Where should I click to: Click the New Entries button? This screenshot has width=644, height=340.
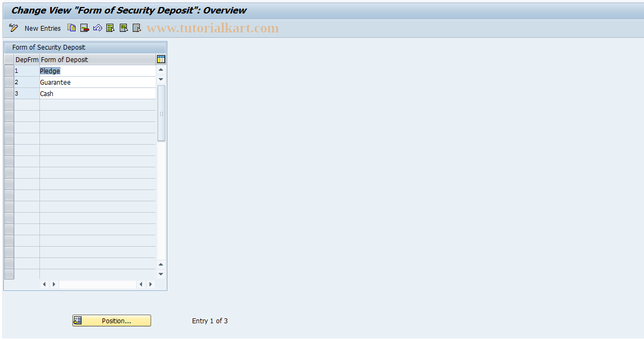click(x=43, y=28)
